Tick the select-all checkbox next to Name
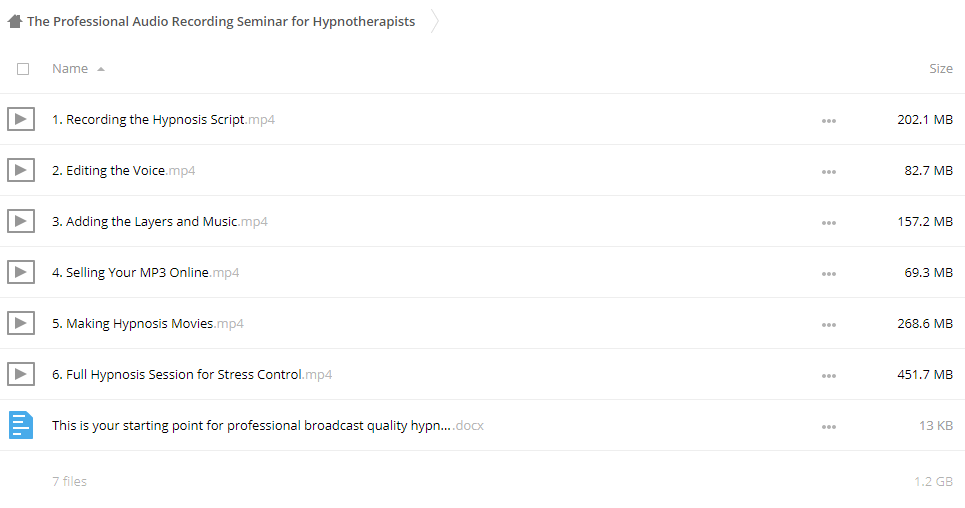The width and height of the screenshot is (965, 508). [23, 69]
